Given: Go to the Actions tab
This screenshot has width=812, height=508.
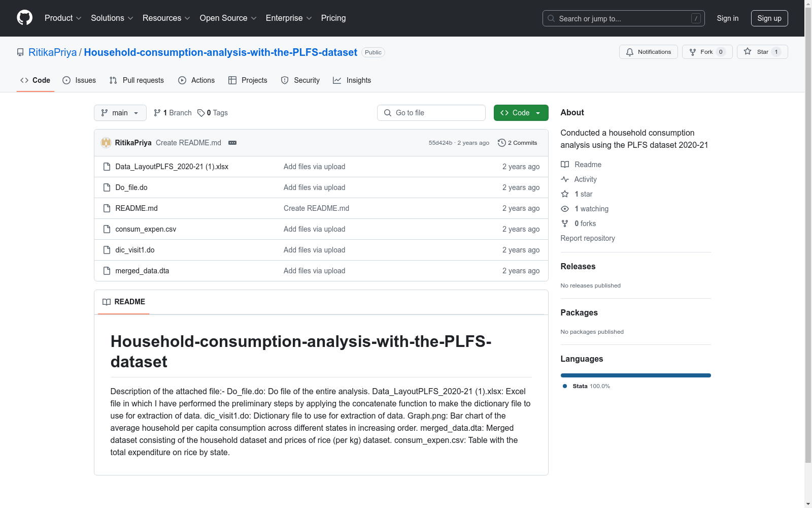Looking at the screenshot, I should tap(196, 80).
